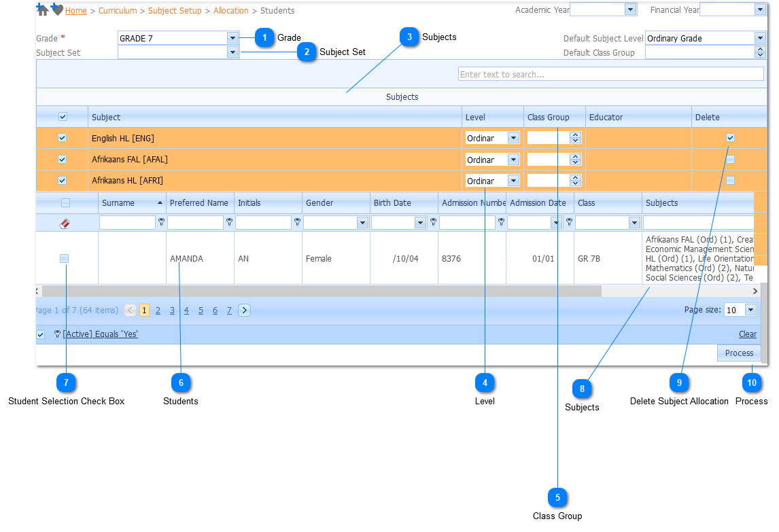Click the Admission Date filter funnel icon
This screenshot has height=532, width=779.
(x=570, y=222)
